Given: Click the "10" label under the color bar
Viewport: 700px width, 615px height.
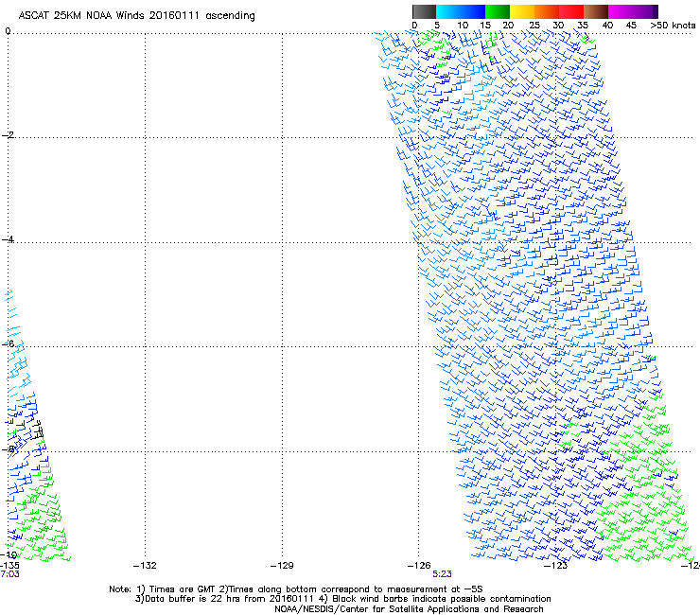Looking at the screenshot, I should tap(463, 26).
